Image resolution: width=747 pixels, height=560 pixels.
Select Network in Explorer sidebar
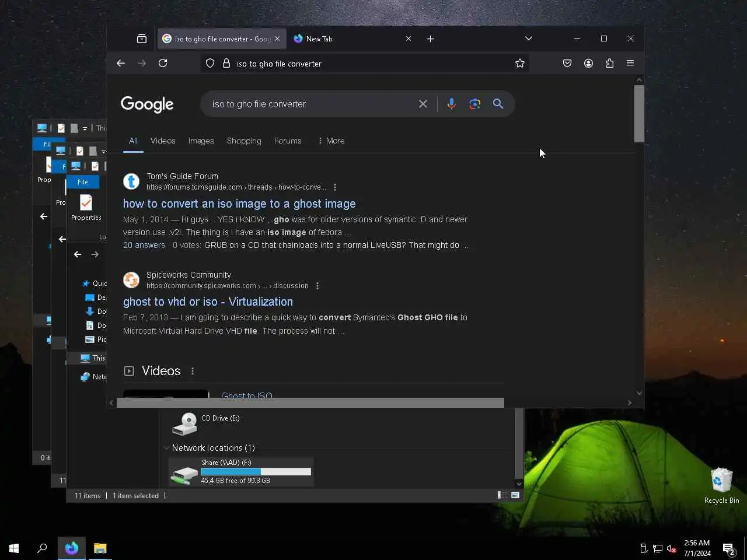94,377
